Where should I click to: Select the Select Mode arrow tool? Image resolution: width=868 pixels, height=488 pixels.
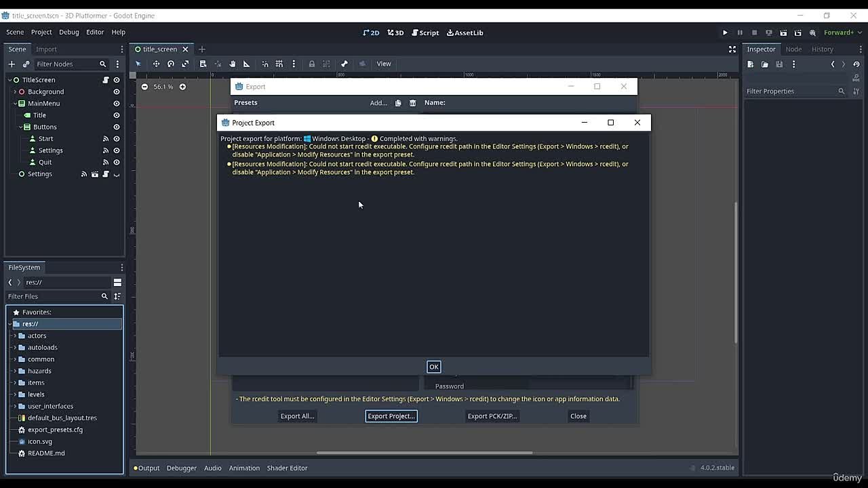click(x=138, y=64)
